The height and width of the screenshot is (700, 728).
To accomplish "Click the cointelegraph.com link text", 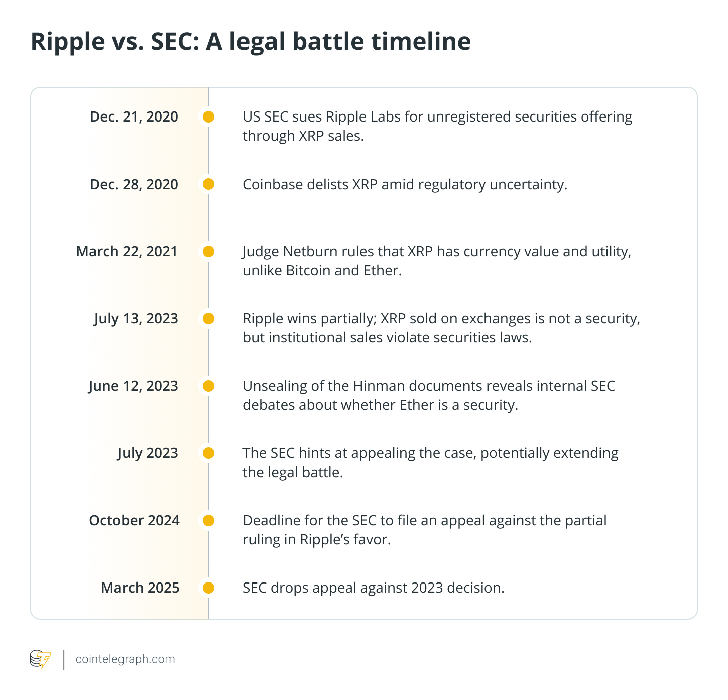I will (x=125, y=659).
